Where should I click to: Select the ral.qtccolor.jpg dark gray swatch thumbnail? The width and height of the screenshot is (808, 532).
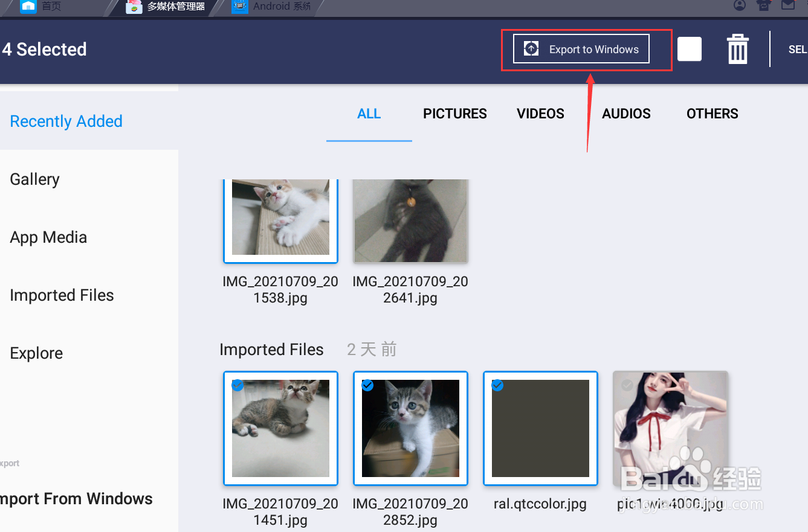(540, 429)
